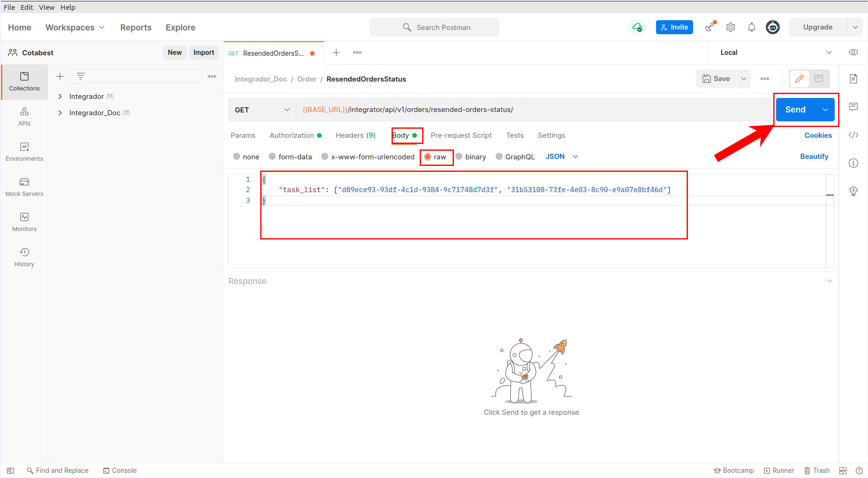
Task: Select the x-www-form-urlencoded body type
Action: 325,157
